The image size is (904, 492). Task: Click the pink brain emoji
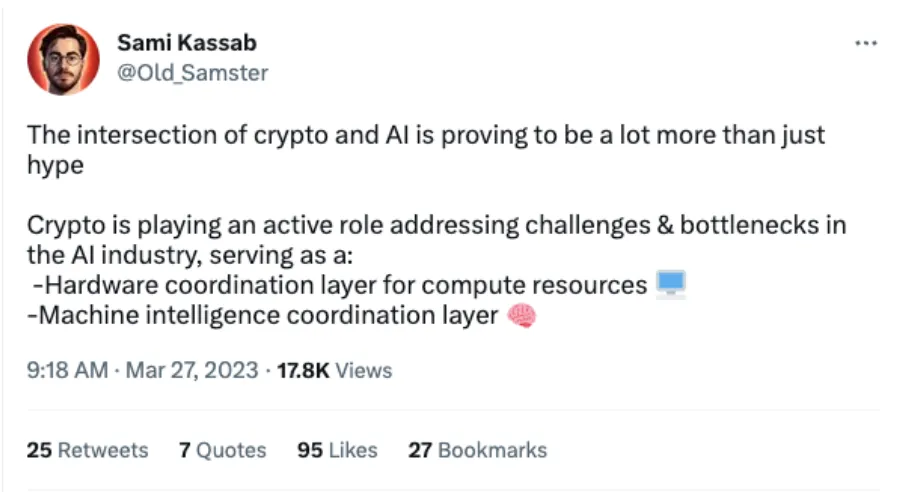pyautogui.click(x=523, y=316)
